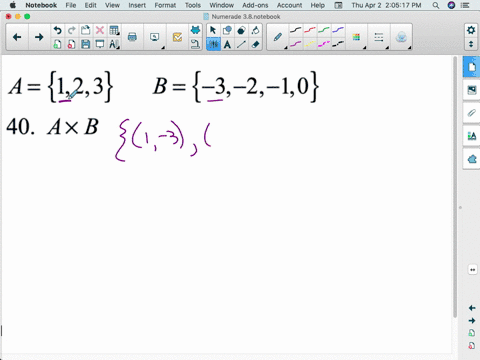Select the Text tool
Image resolution: width=480 pixels, height=360 pixels.
click(227, 44)
